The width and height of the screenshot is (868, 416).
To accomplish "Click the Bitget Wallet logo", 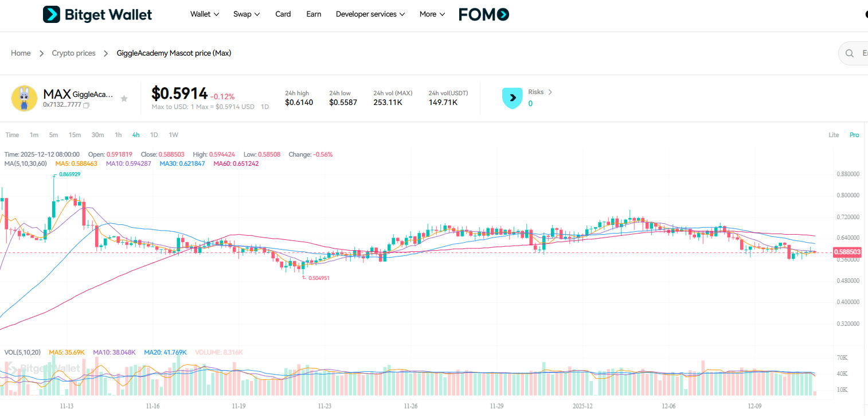I will [x=97, y=14].
